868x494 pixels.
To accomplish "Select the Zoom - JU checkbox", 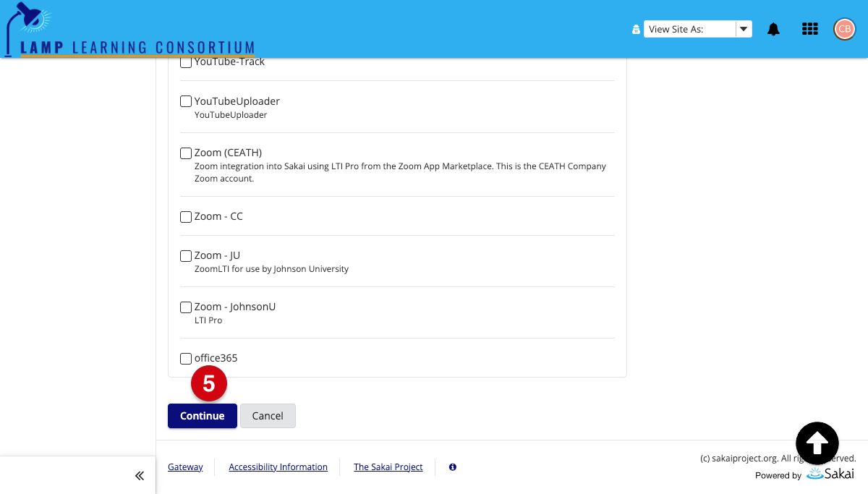I will pyautogui.click(x=186, y=256).
